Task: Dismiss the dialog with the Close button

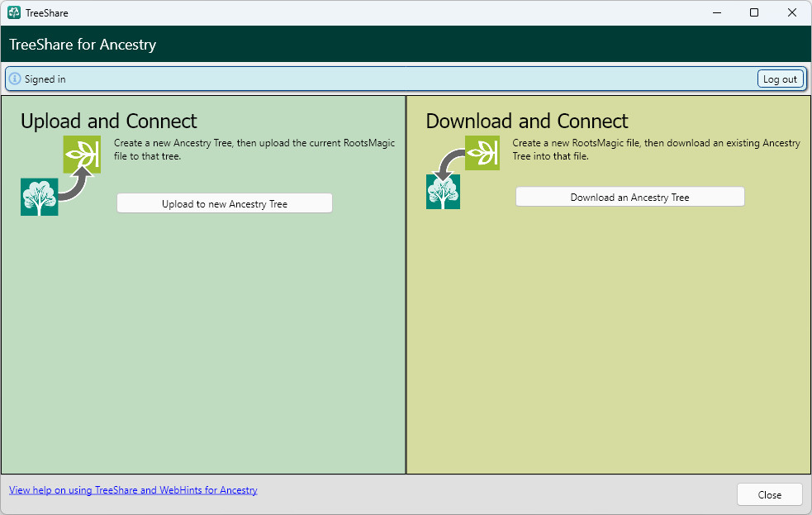Action: point(770,495)
